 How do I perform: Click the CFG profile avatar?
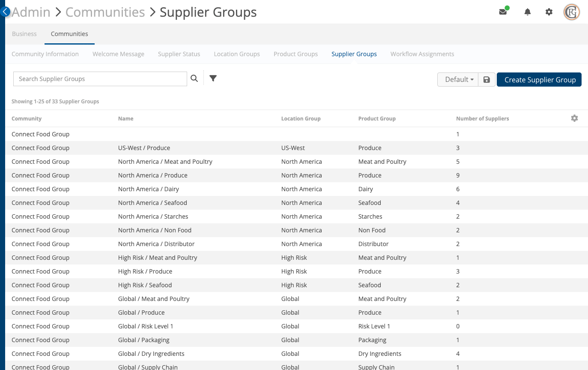(x=572, y=12)
